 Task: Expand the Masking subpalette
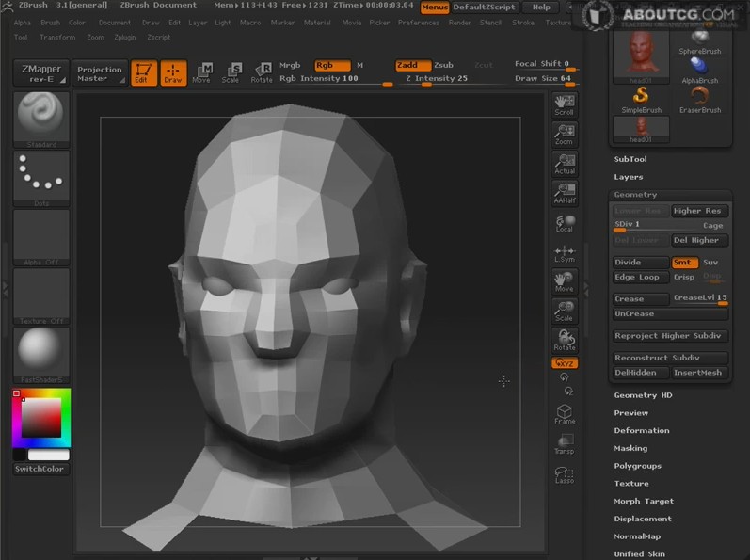pos(630,448)
